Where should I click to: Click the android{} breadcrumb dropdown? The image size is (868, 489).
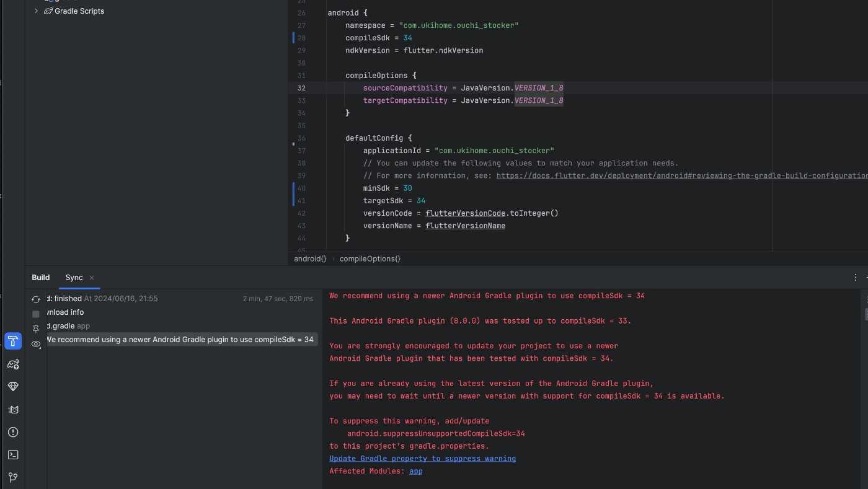pyautogui.click(x=309, y=259)
